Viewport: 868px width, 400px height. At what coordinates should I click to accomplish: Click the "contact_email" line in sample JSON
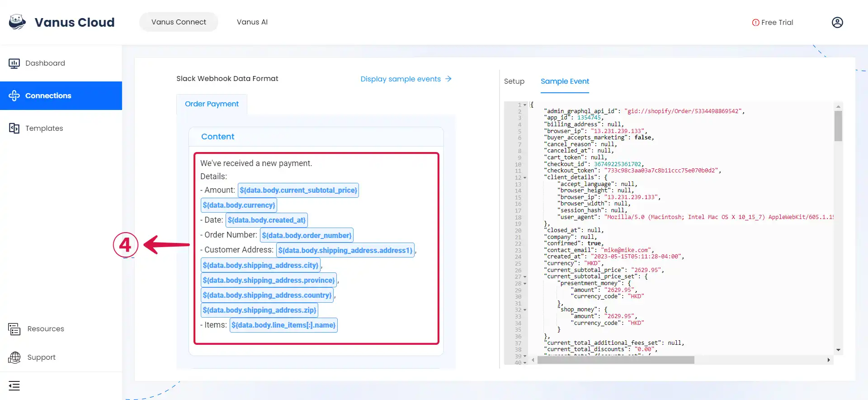(x=599, y=250)
